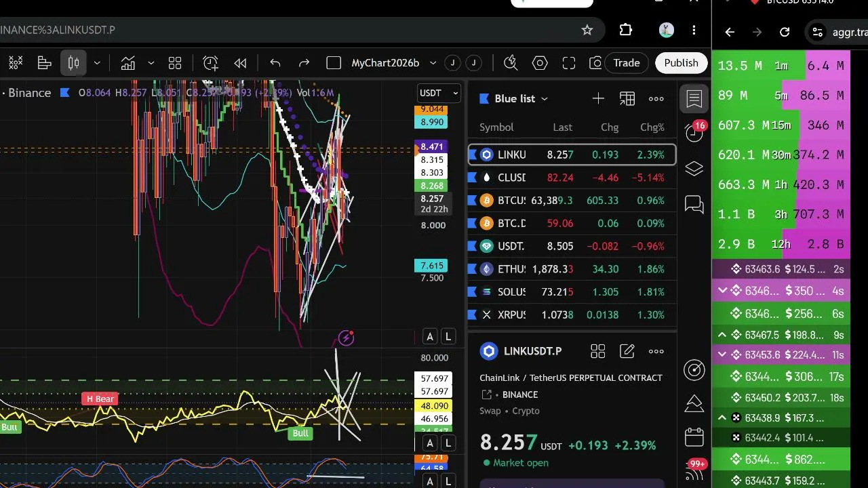Launch the lightning flash icon on chart

click(x=346, y=338)
